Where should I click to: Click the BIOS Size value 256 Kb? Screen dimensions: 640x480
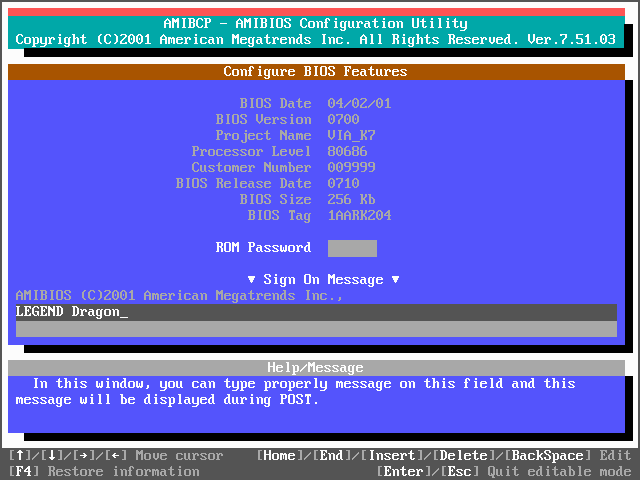coord(351,199)
